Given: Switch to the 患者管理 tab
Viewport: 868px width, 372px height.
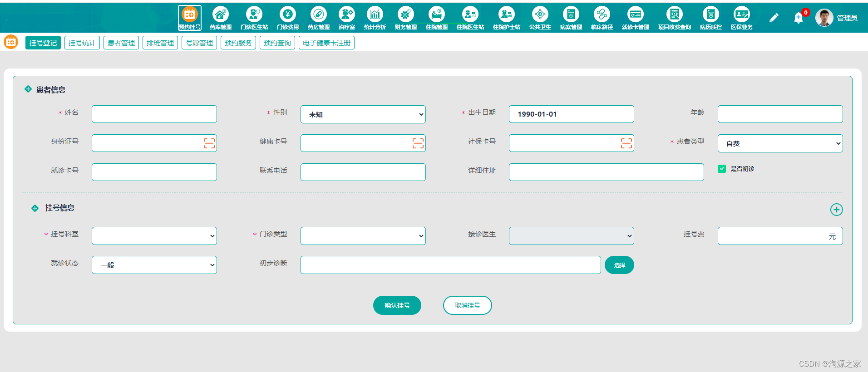Looking at the screenshot, I should click(121, 43).
